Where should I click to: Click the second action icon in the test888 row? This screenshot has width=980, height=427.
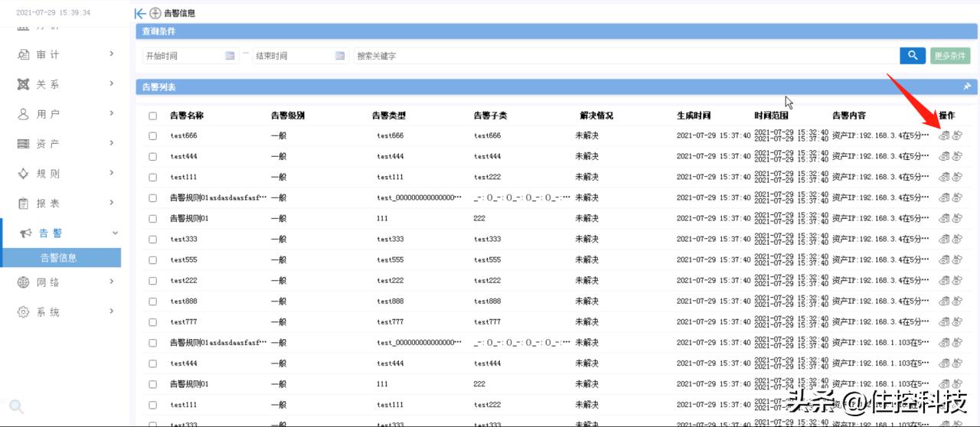tap(957, 301)
